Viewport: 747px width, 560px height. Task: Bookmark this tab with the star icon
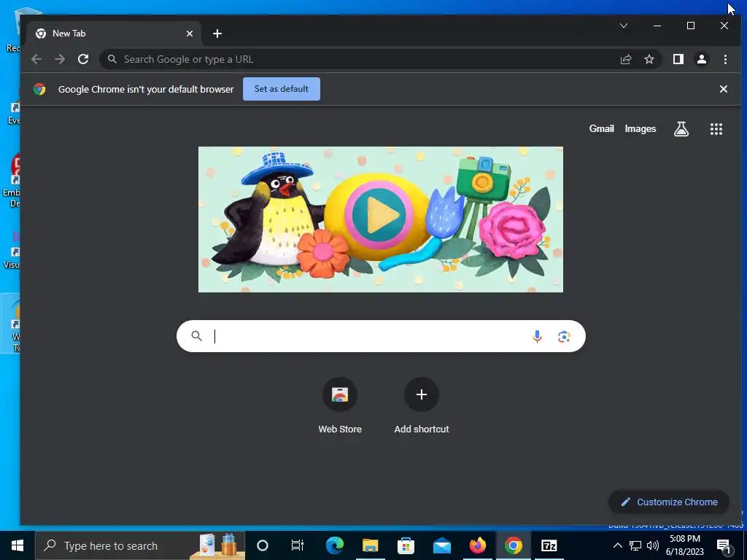(x=649, y=59)
